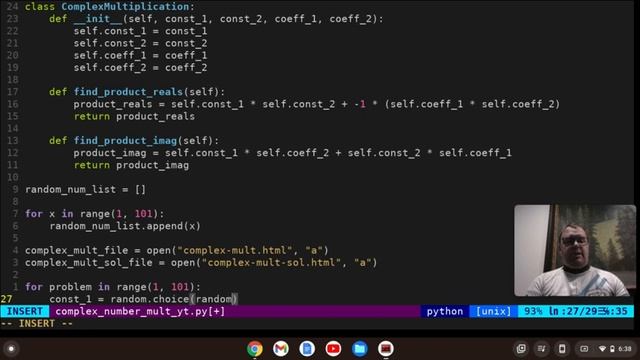Click the find_product_reals method definition
This screenshot has height=360, width=640.
[x=128, y=92]
